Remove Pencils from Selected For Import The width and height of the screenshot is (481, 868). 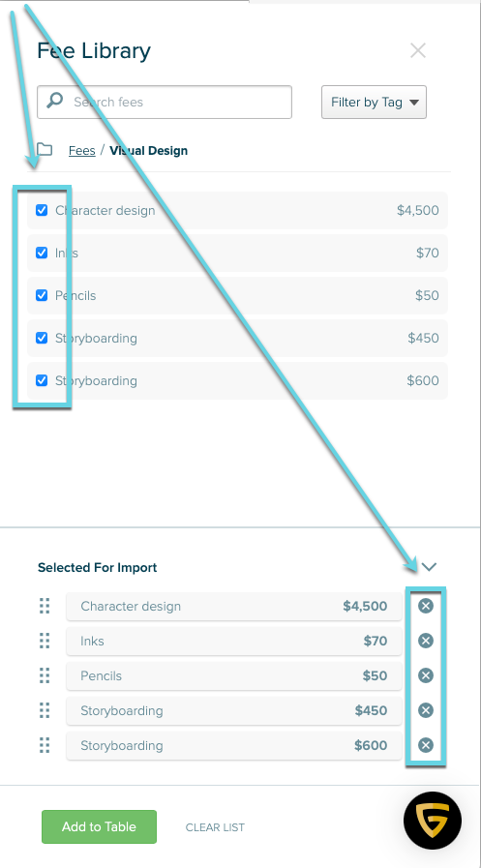point(425,675)
